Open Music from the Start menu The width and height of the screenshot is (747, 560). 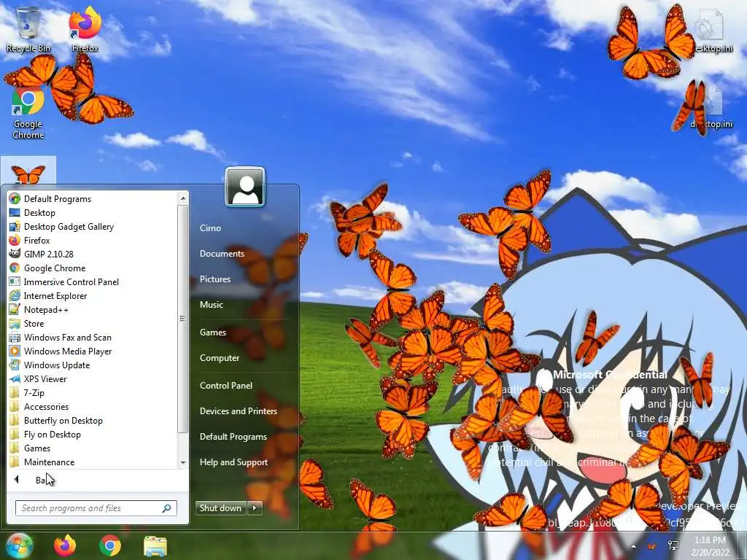(211, 304)
